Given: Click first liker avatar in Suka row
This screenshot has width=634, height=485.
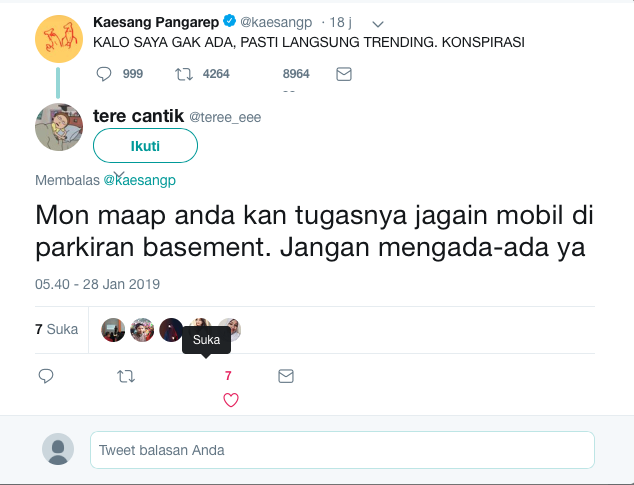Looking at the screenshot, I should coord(113,330).
